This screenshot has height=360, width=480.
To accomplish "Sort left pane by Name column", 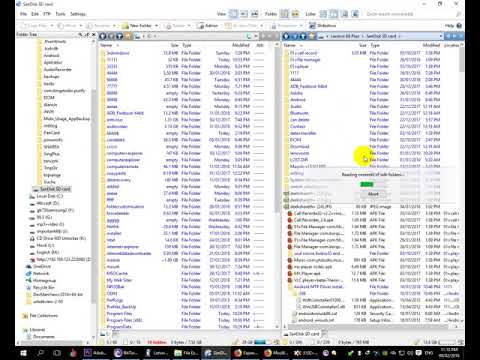I will pyautogui.click(x=106, y=45).
